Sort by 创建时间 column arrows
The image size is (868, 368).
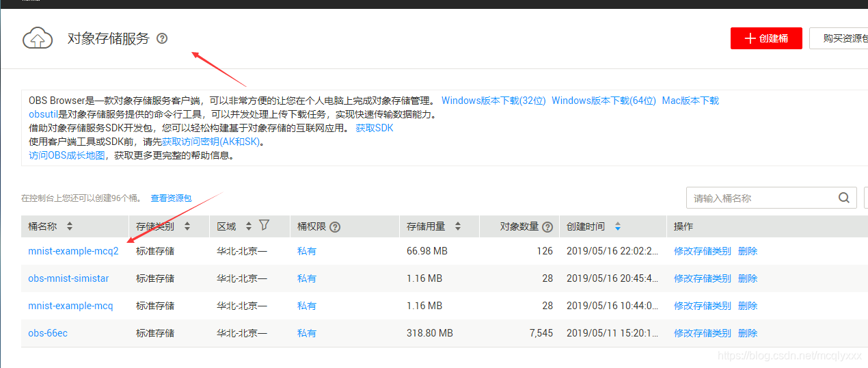618,226
